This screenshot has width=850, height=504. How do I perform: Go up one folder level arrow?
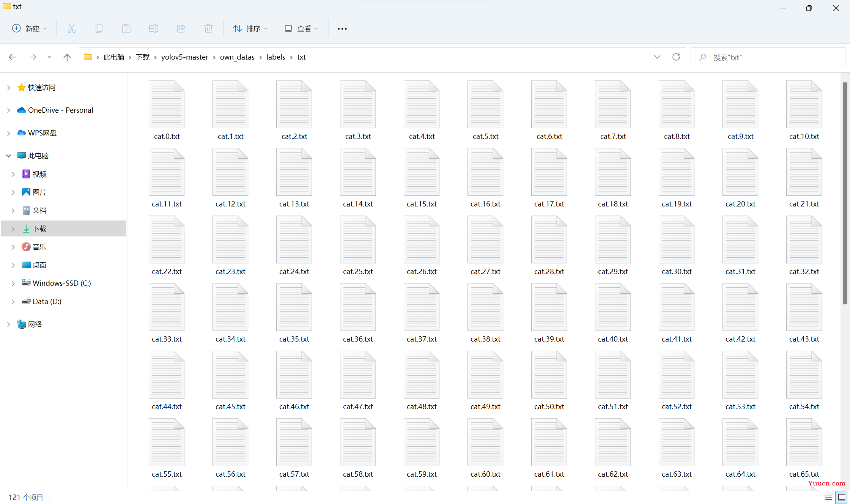tap(67, 57)
